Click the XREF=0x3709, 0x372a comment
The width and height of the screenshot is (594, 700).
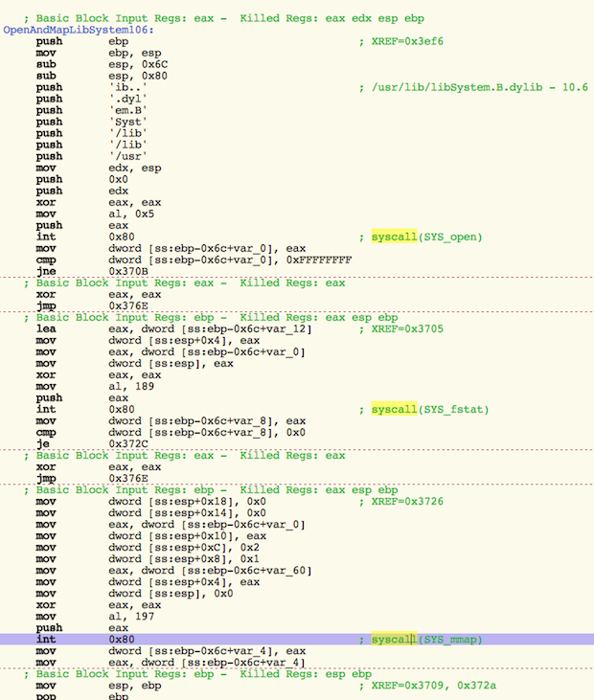429,685
